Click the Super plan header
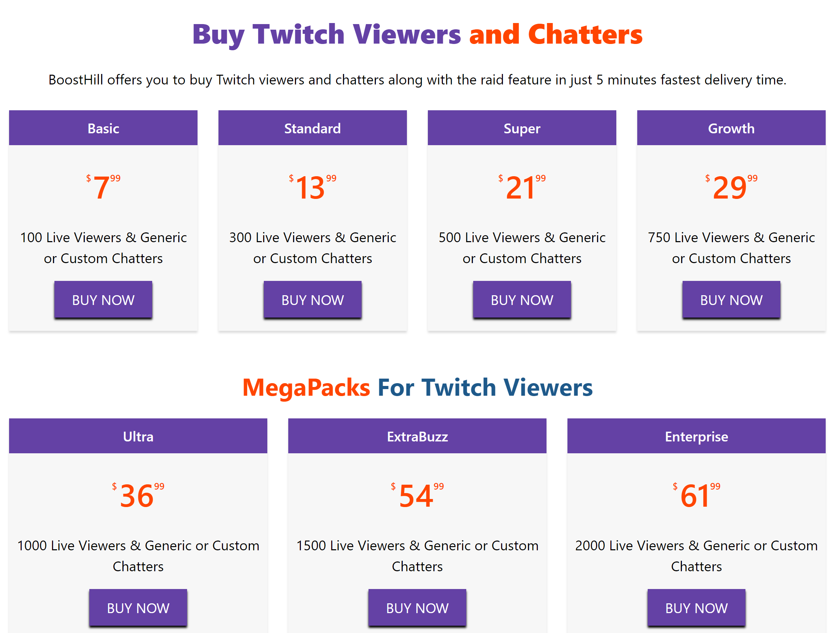Viewport: 840px width, 633px height. pyautogui.click(x=522, y=128)
